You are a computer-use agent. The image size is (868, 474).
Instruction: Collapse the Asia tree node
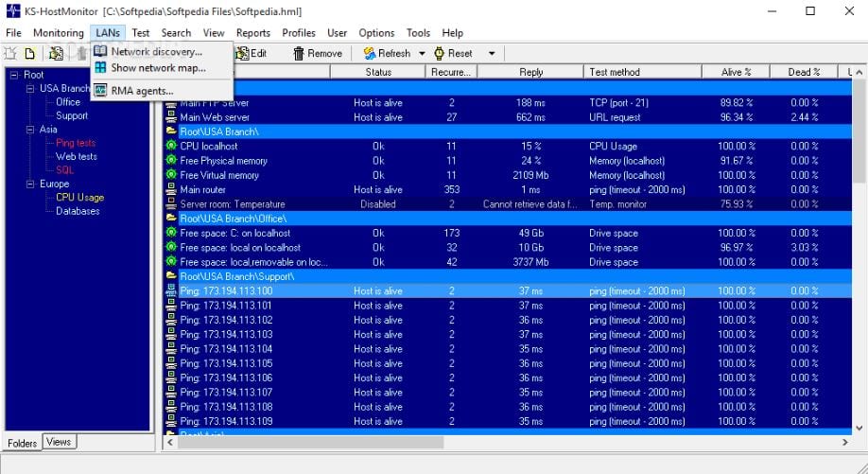[30, 130]
